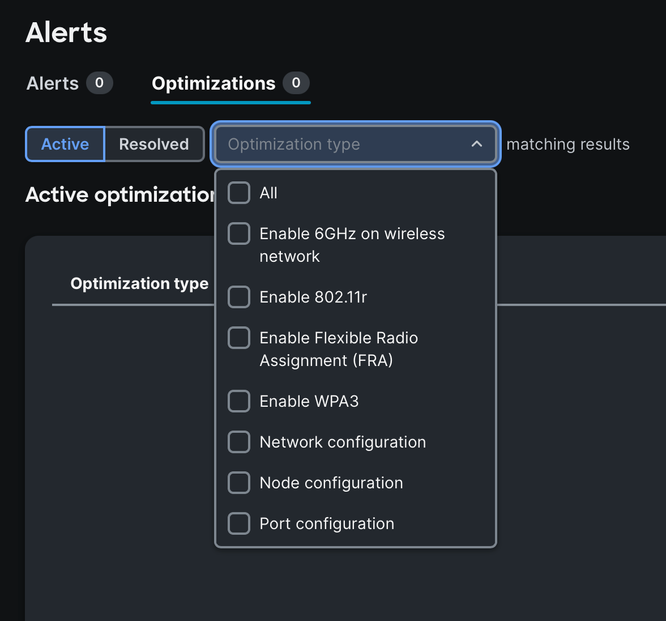Click the Optimization type column header
The image size is (666, 621).
tap(139, 284)
